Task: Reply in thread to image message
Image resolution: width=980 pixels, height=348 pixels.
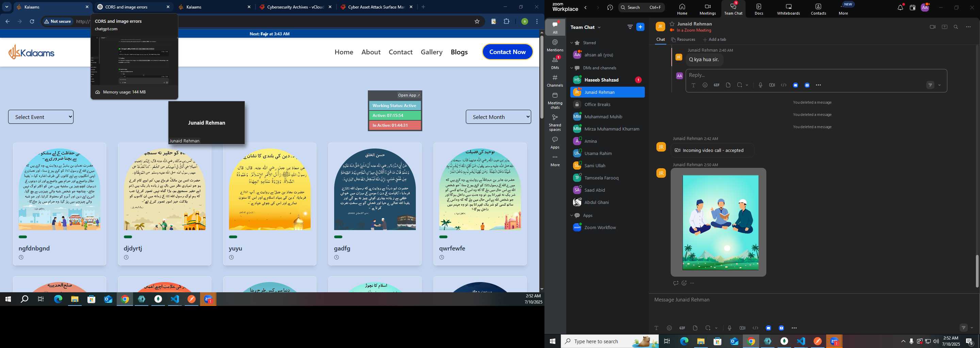Action: point(675,283)
